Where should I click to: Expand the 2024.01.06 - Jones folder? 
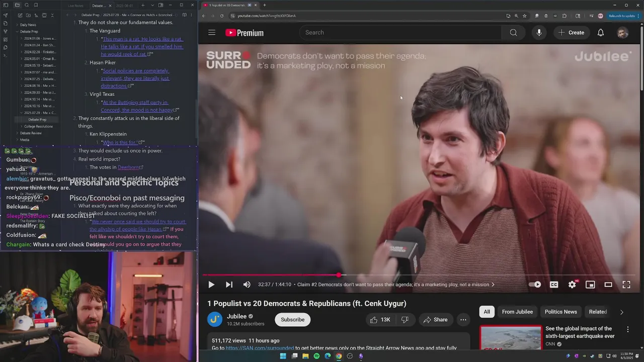tap(39, 38)
